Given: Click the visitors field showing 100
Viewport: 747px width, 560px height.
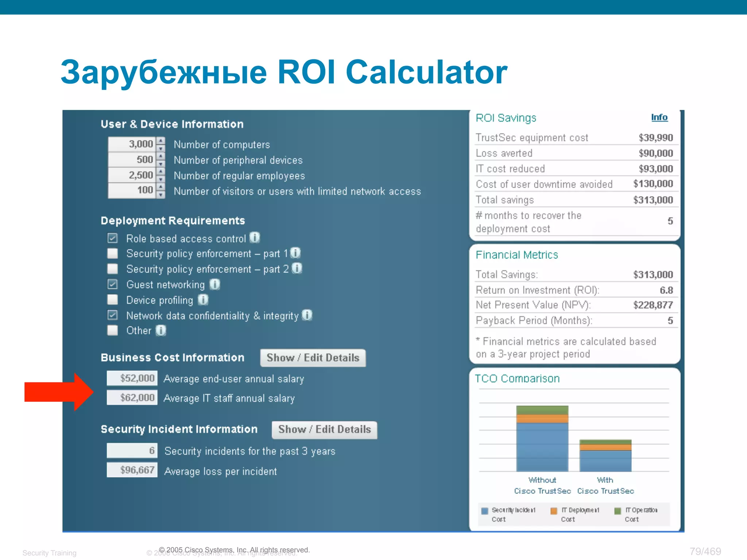Looking at the screenshot, I should tap(132, 190).
